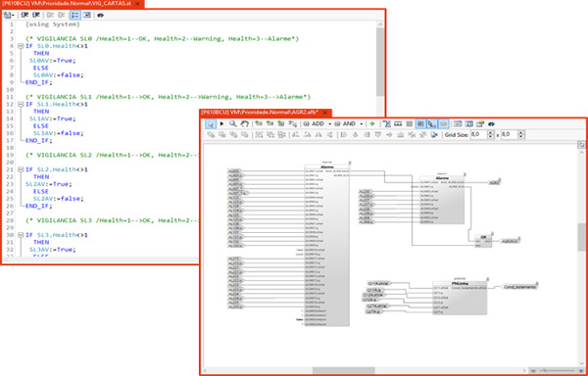Open the AND function block dropdown

pos(362,124)
